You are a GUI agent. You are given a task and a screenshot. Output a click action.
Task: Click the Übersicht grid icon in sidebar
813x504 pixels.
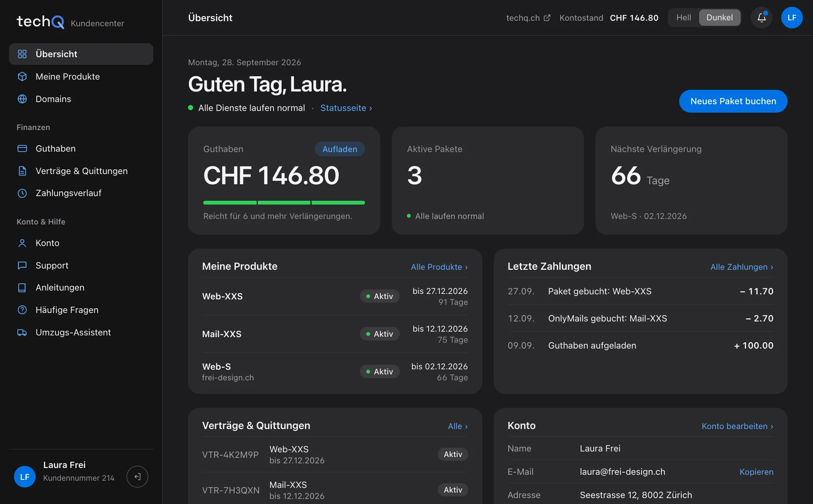coord(22,54)
